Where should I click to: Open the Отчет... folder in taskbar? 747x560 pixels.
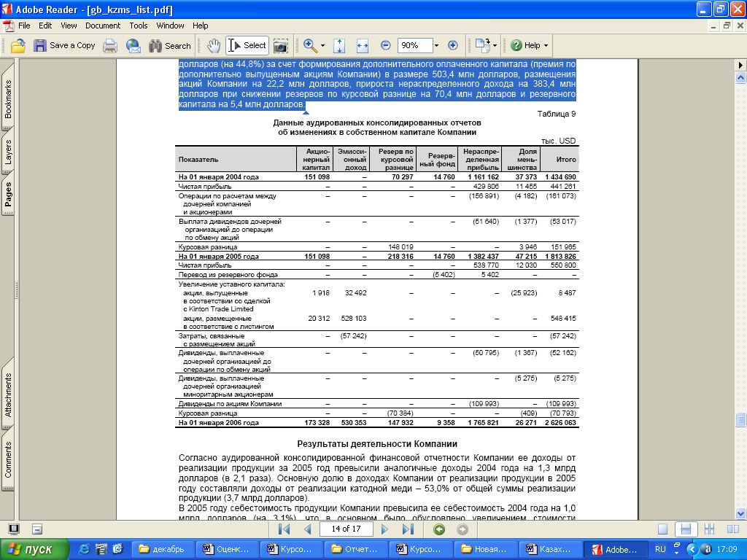coord(355,549)
